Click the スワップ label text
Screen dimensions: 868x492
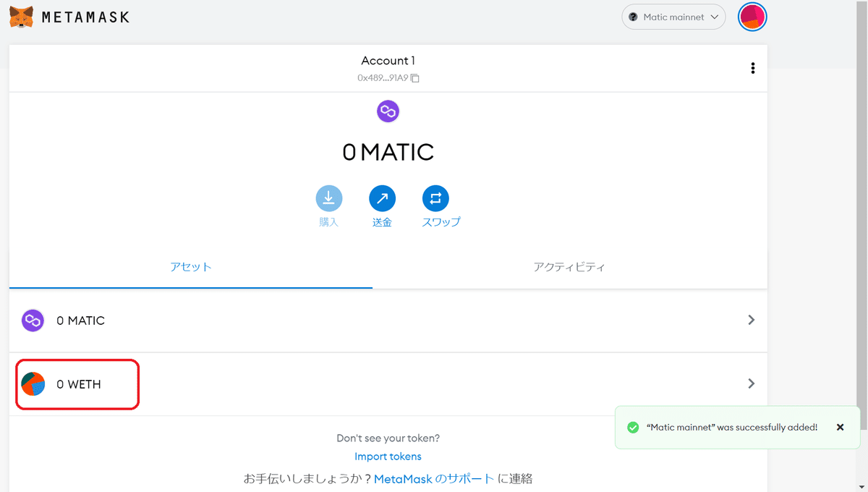(441, 222)
